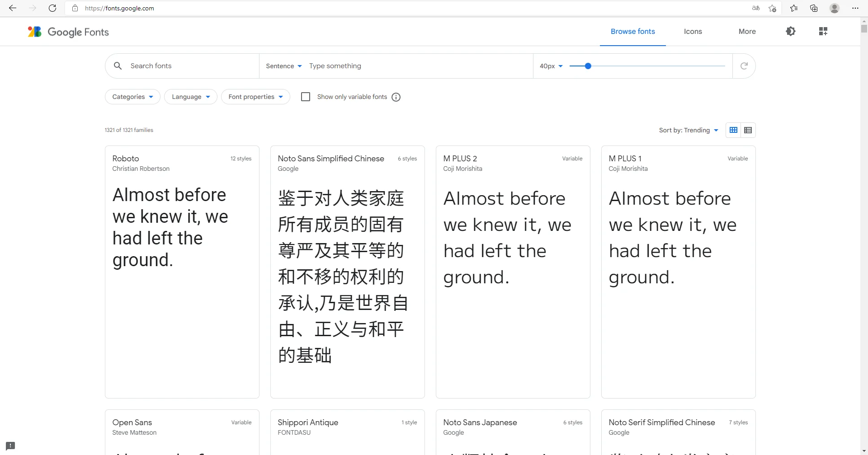Open the Categories filter dropdown
This screenshot has height=455, width=868.
point(132,97)
